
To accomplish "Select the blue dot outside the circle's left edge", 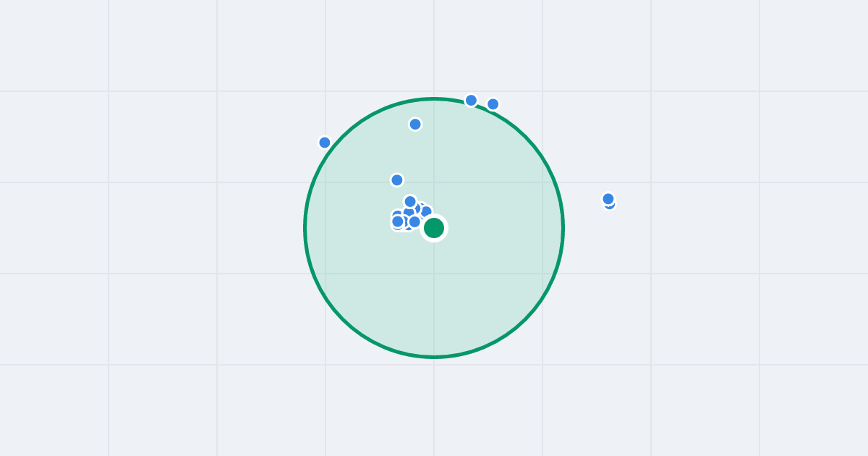I will 325,143.
